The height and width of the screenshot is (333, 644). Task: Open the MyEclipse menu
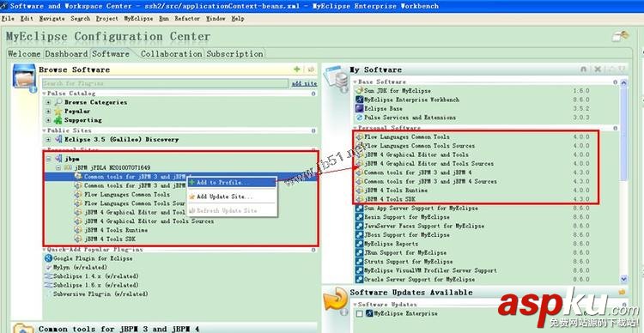[138, 19]
